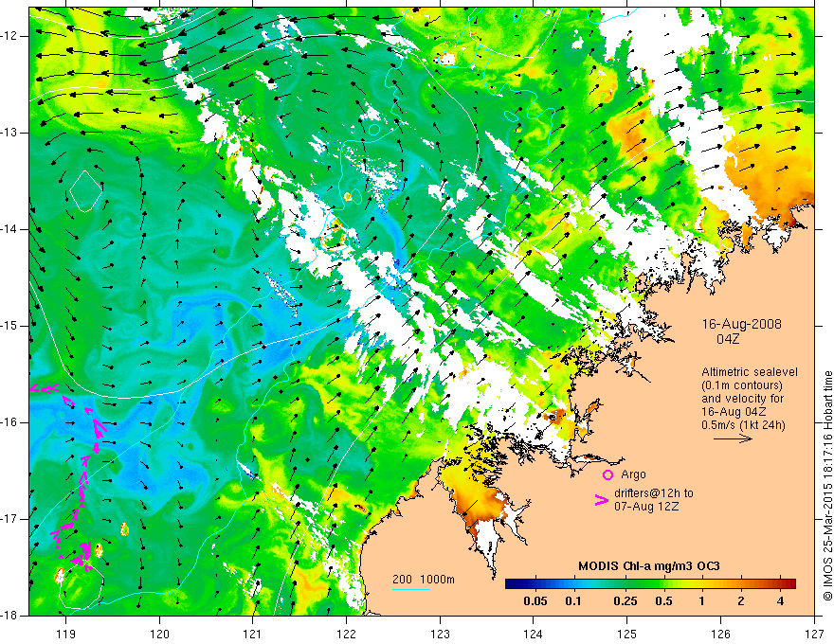Click the cyan 200m isobath legend line

tap(411, 589)
